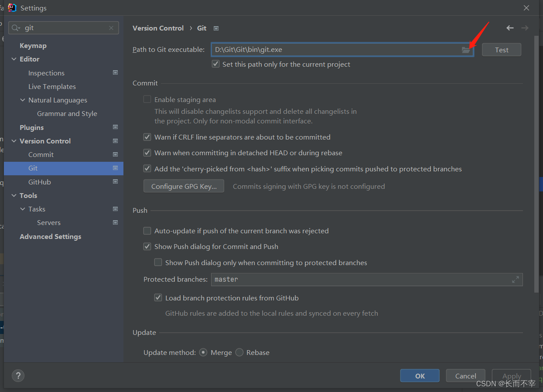The width and height of the screenshot is (543, 392).
Task: Enable staging area checkbox
Action: click(x=147, y=99)
